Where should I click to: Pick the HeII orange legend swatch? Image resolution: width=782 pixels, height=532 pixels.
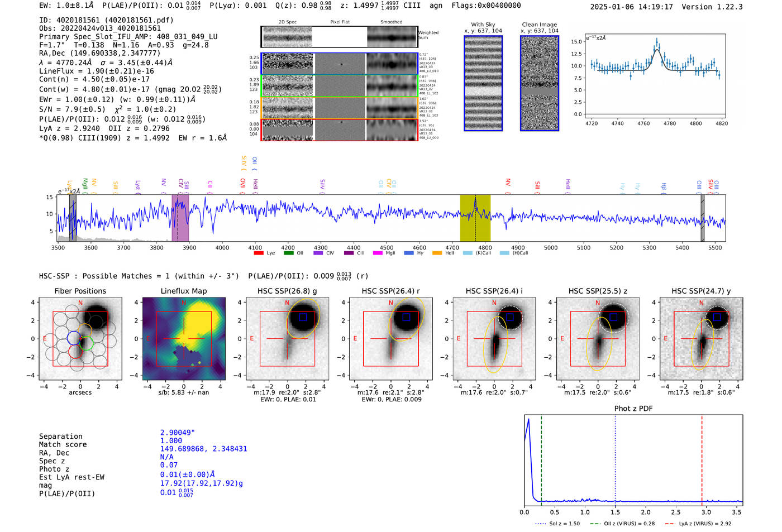[437, 253]
